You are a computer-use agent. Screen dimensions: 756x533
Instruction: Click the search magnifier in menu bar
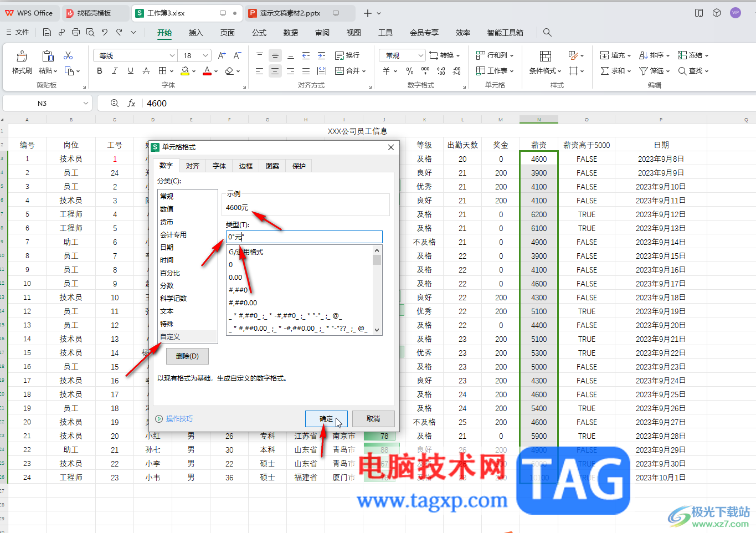point(547,33)
